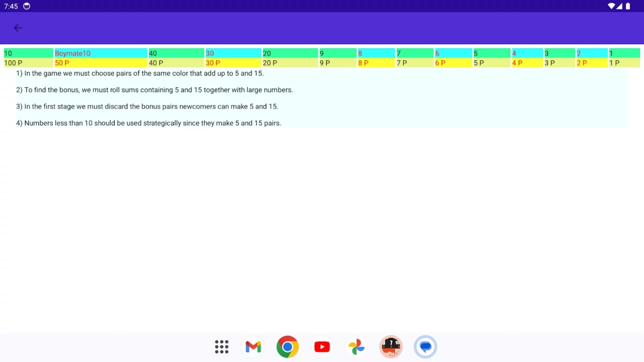Screen dimensions: 644x362
Task: Tap the round notification icon beside the clock
Action: coord(27,6)
